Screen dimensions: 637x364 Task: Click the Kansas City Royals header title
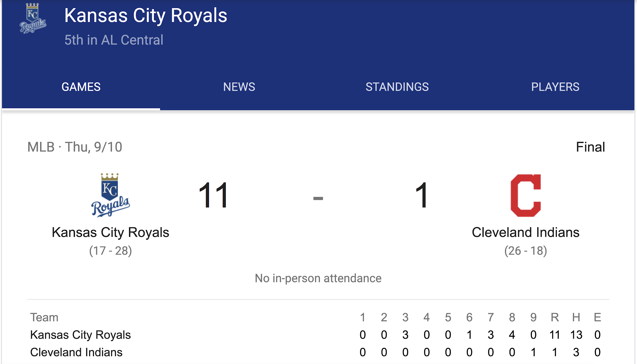pos(146,16)
